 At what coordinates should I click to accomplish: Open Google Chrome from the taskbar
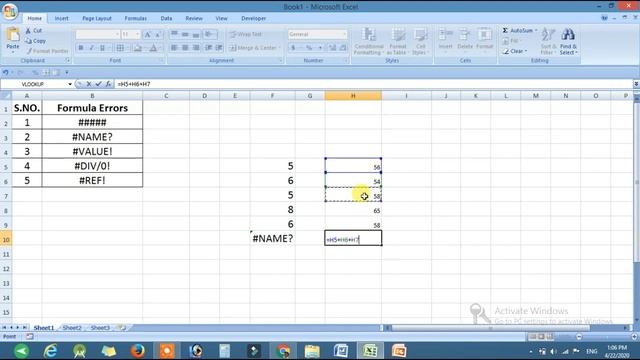pyautogui.click(x=283, y=351)
